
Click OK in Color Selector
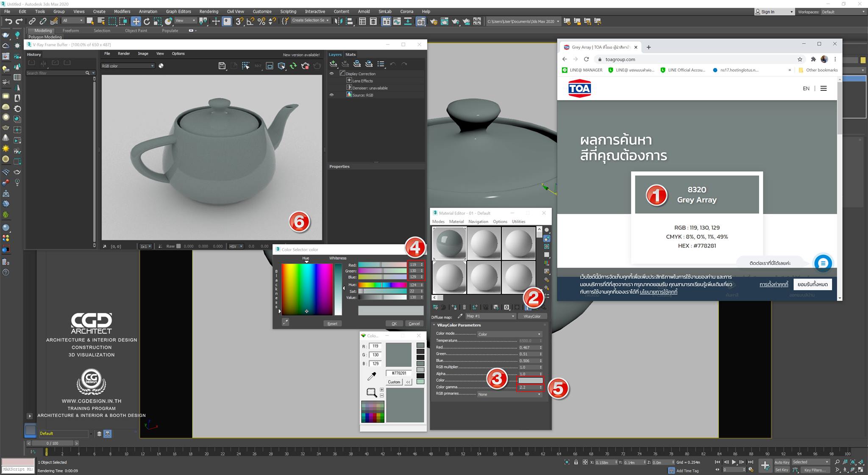pyautogui.click(x=394, y=324)
